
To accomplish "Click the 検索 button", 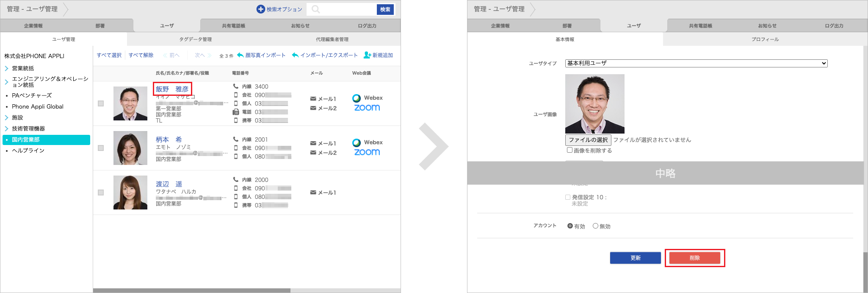I will (385, 9).
